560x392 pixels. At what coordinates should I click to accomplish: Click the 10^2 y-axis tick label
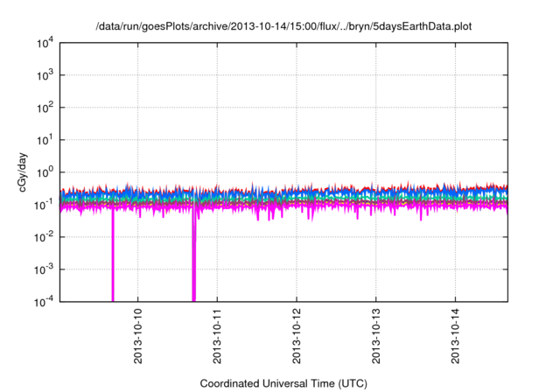click(x=45, y=108)
